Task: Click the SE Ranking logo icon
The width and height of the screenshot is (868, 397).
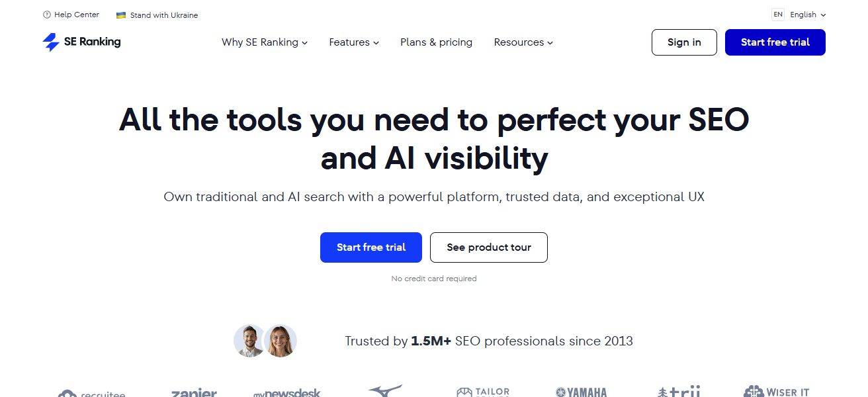Action: click(x=51, y=42)
